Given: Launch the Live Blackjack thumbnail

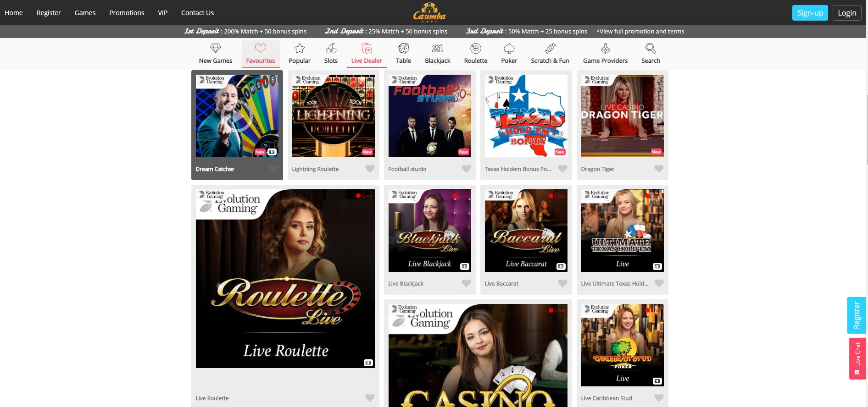Looking at the screenshot, I should tap(430, 231).
